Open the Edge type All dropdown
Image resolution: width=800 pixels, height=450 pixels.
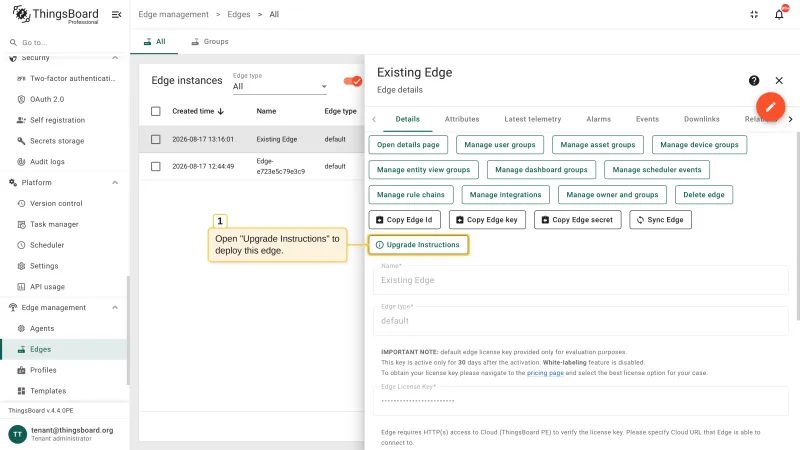280,86
